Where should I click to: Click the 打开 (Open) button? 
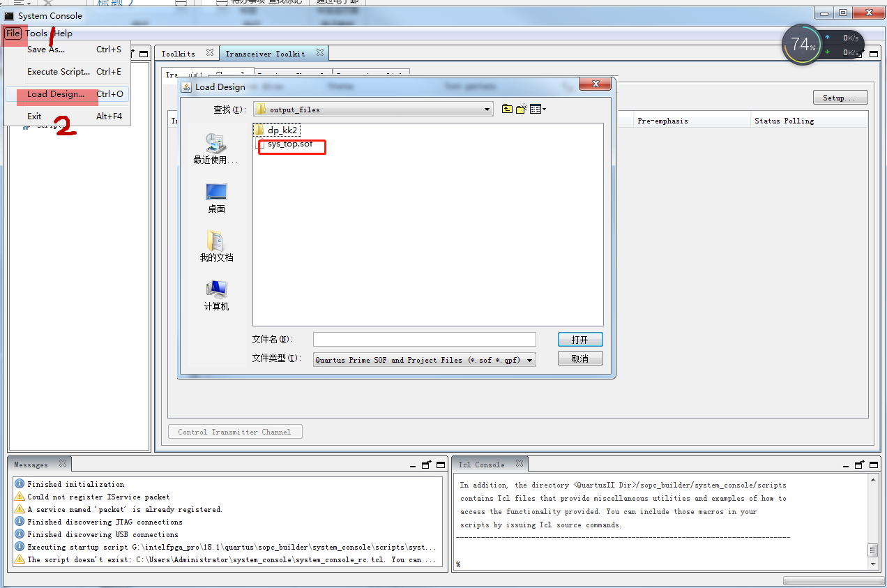click(x=579, y=339)
